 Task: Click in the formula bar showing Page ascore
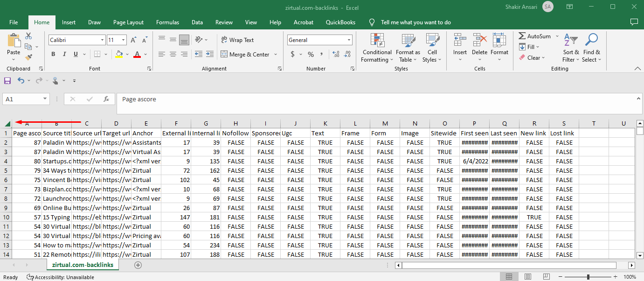(x=379, y=103)
